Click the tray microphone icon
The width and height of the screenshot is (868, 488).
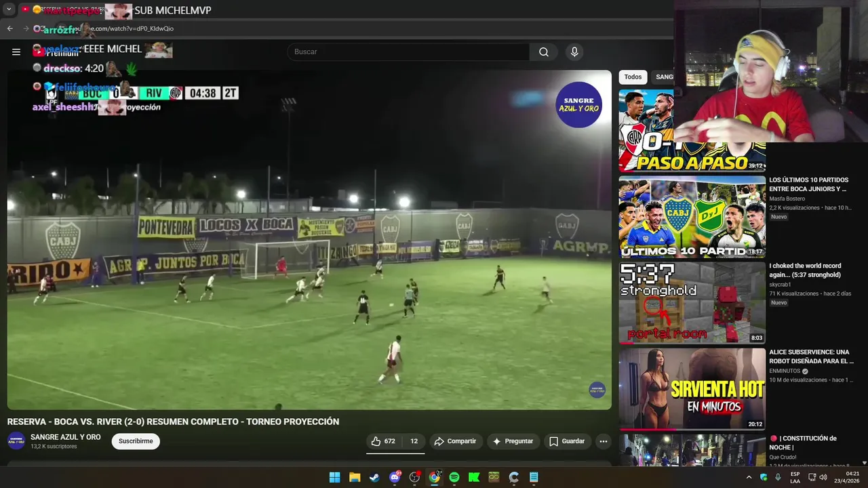click(x=778, y=477)
